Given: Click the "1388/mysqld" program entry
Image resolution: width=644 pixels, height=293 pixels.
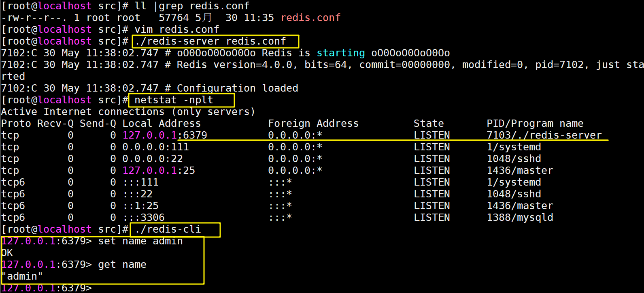Looking at the screenshot, I should (520, 218).
